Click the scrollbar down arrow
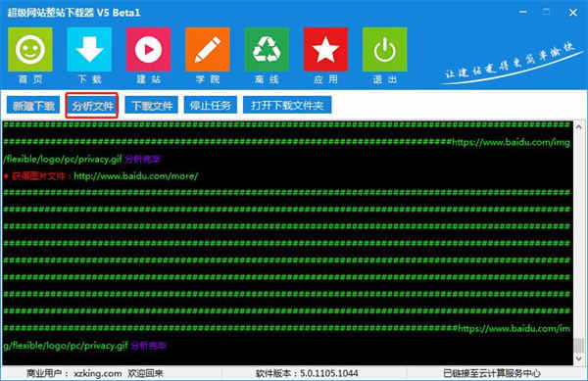588x381 pixels. 578,358
